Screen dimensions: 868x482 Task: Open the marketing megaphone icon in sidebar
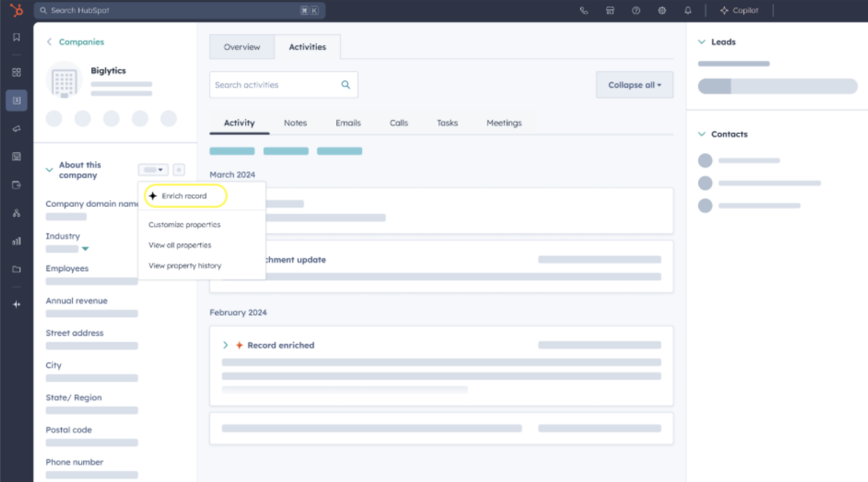(17, 129)
